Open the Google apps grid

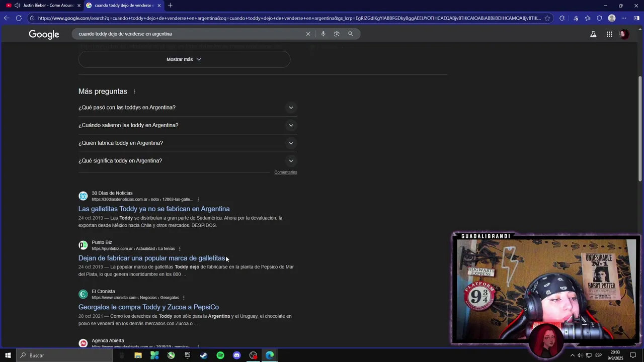pos(609,34)
